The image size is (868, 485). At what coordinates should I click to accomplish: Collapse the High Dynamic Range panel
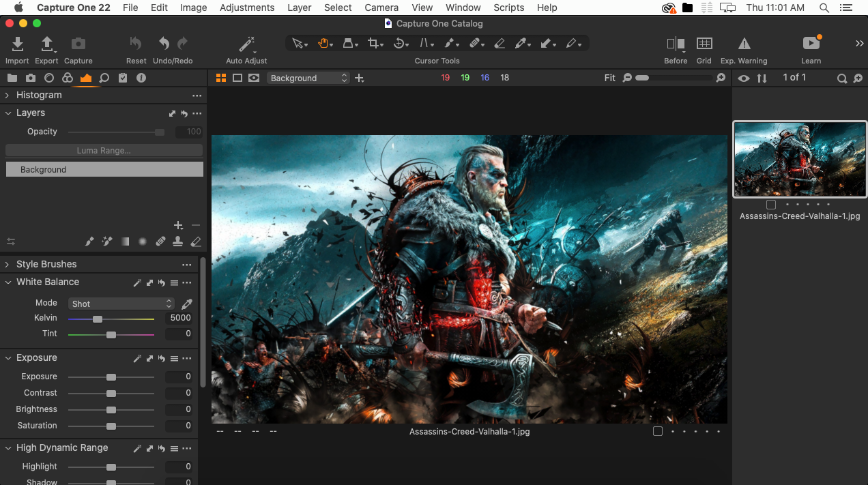click(x=8, y=447)
